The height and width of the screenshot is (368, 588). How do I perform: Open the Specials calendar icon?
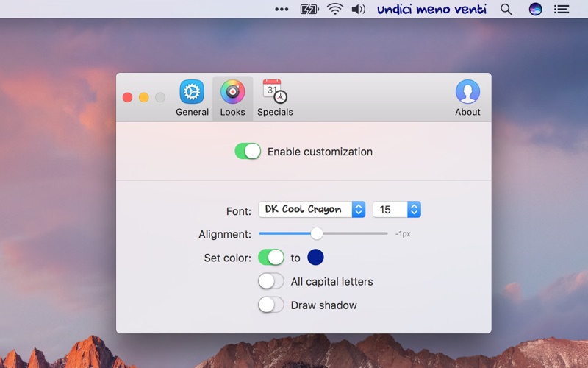274,93
